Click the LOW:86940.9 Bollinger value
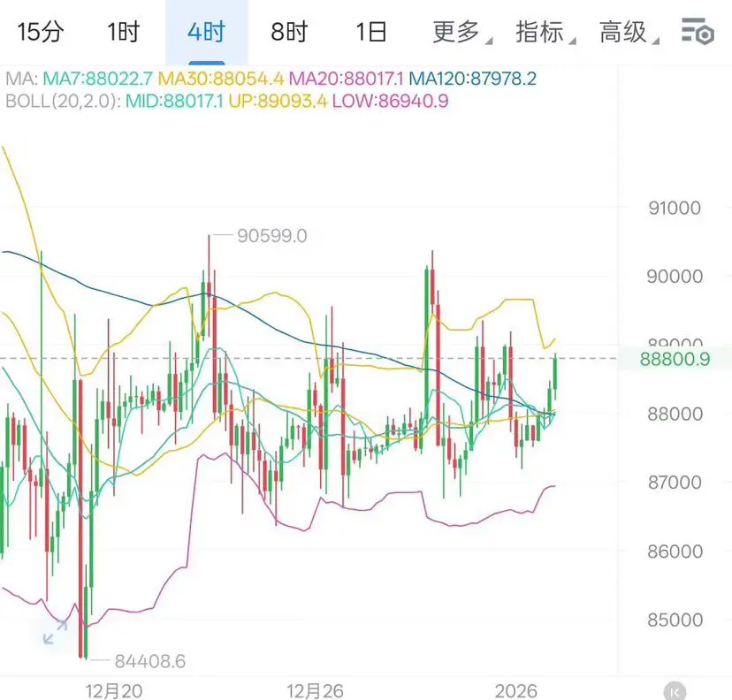This screenshot has width=732, height=700. pyautogui.click(x=390, y=101)
